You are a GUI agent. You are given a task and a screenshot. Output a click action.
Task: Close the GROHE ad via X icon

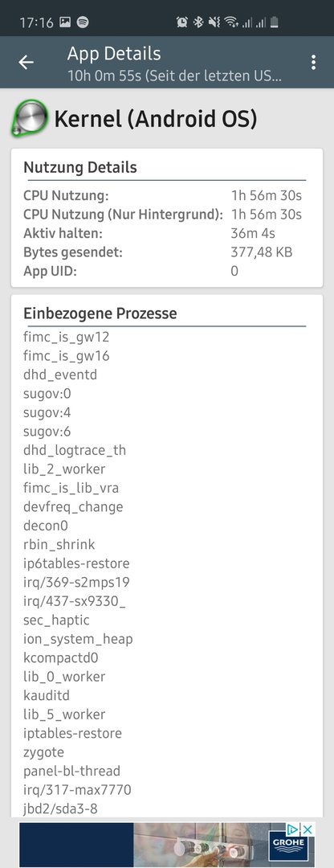coord(308,829)
